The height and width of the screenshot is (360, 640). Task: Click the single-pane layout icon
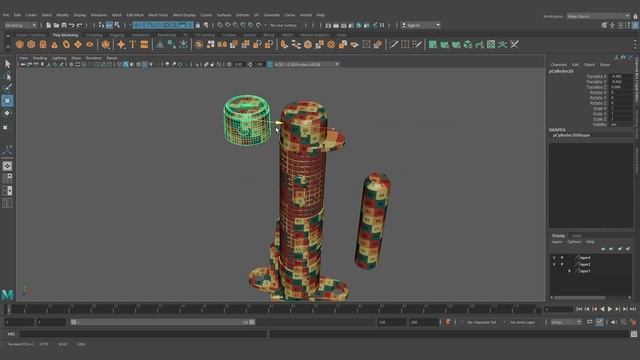click(x=7, y=166)
